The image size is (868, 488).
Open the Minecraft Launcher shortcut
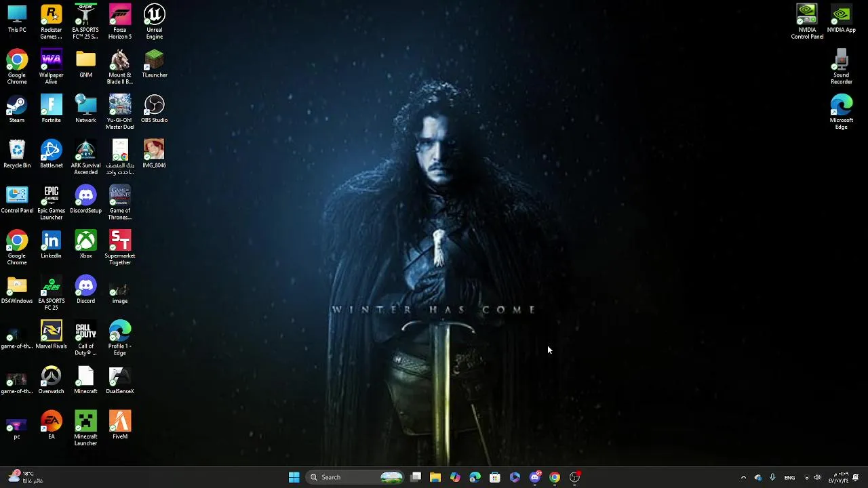(85, 428)
